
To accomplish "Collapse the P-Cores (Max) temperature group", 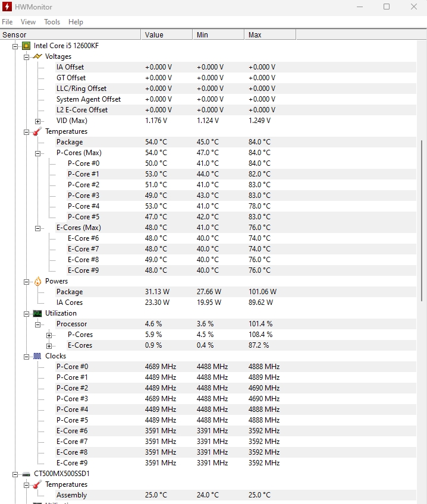I will pyautogui.click(x=38, y=153).
